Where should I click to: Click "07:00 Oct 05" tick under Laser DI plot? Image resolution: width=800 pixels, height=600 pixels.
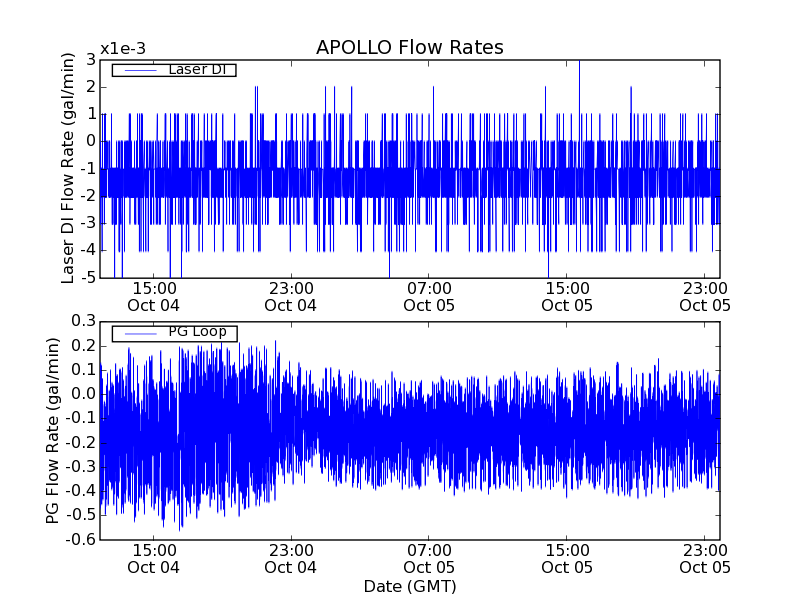click(429, 297)
